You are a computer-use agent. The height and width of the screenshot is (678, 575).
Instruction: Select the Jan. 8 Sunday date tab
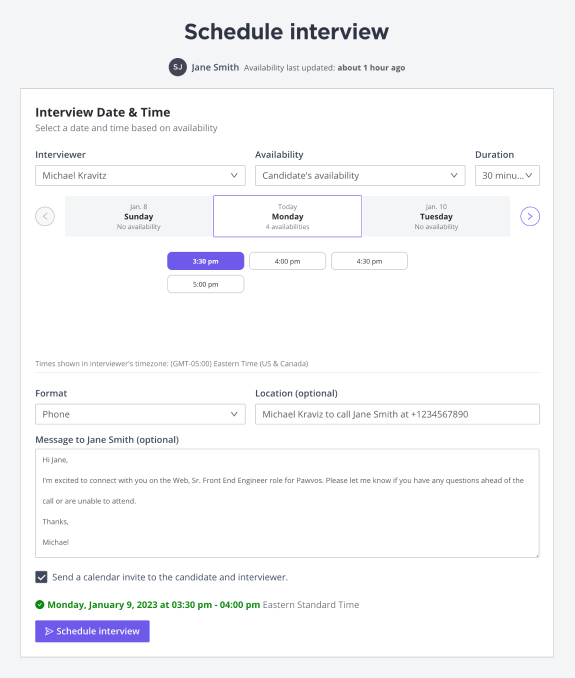(139, 216)
